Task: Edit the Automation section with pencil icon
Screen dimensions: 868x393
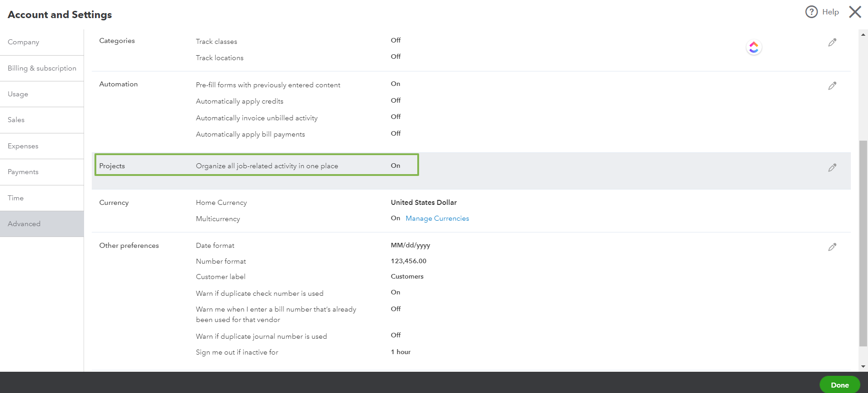Action: tap(832, 86)
